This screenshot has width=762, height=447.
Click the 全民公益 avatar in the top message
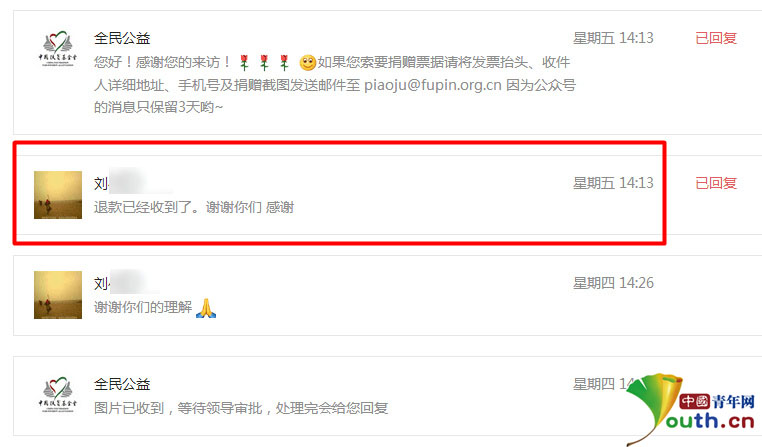coord(58,51)
